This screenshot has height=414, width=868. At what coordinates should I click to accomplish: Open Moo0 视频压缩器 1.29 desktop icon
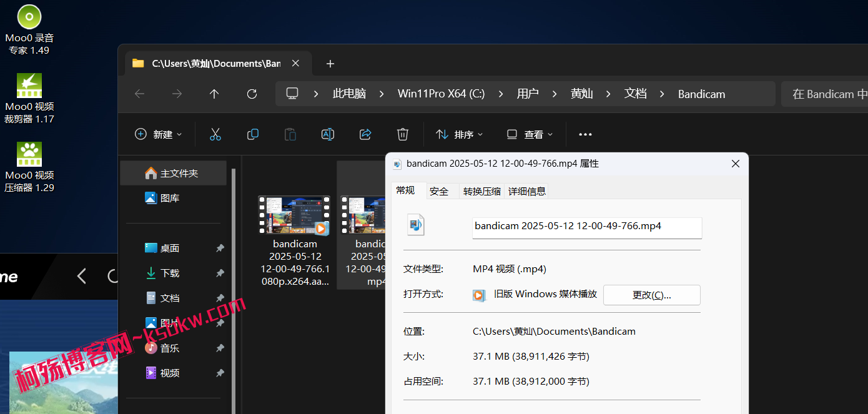pyautogui.click(x=29, y=167)
